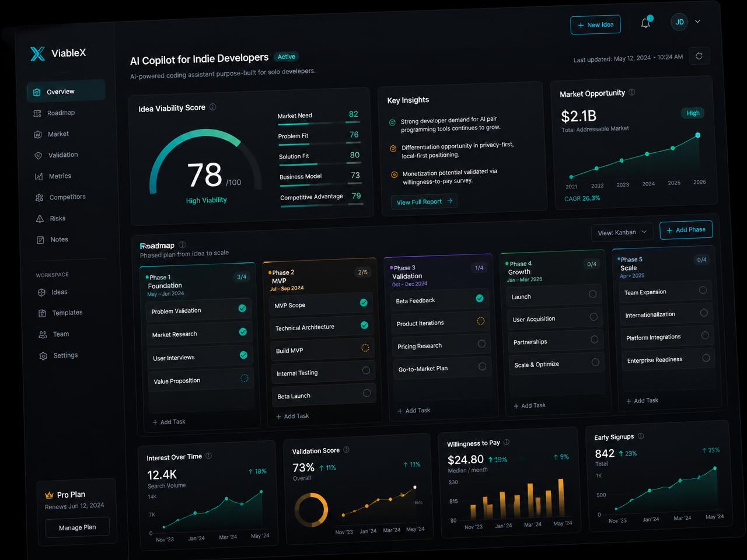This screenshot has height=560, width=747.
Task: Click the Metrics chart icon in sidebar
Action: tap(39, 177)
